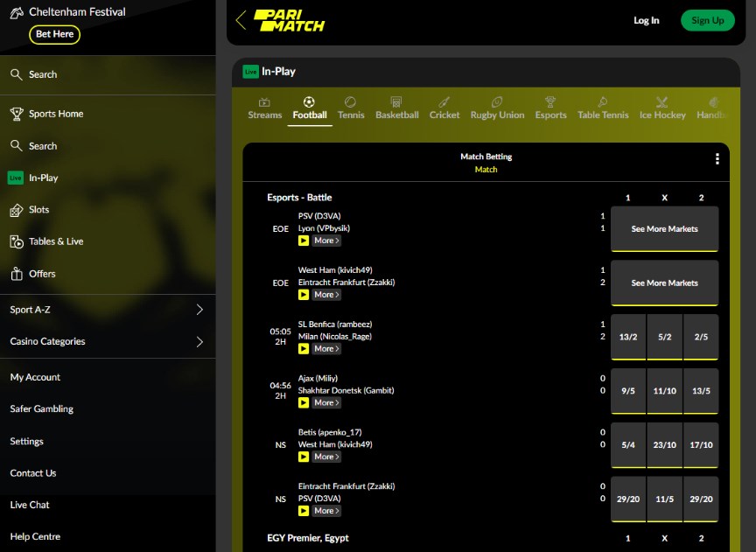This screenshot has width=756, height=552.
Task: Play stream for PSV vs Lyon
Action: pyautogui.click(x=304, y=241)
